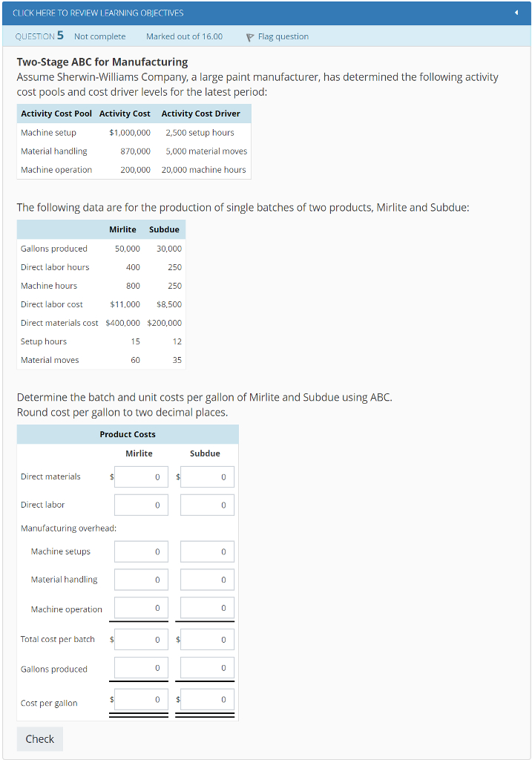Focus the Mirlite Gallons produced input
532x760 pixels.
click(141, 668)
